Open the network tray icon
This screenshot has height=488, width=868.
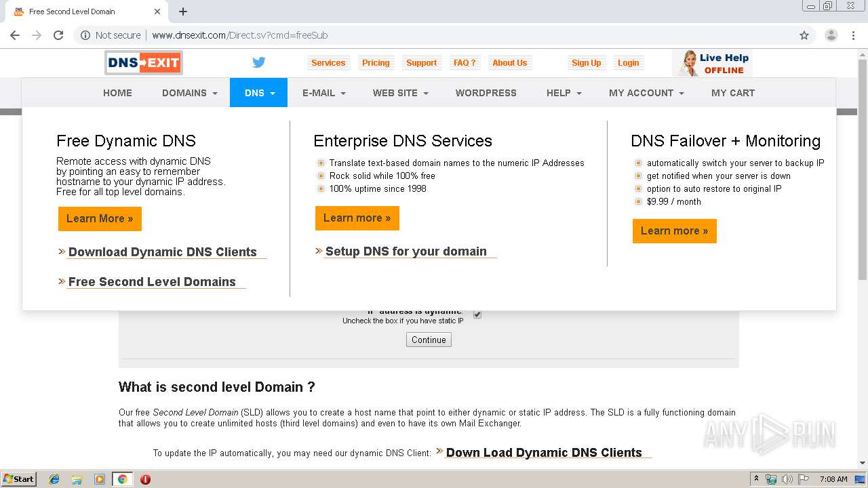[x=771, y=479]
